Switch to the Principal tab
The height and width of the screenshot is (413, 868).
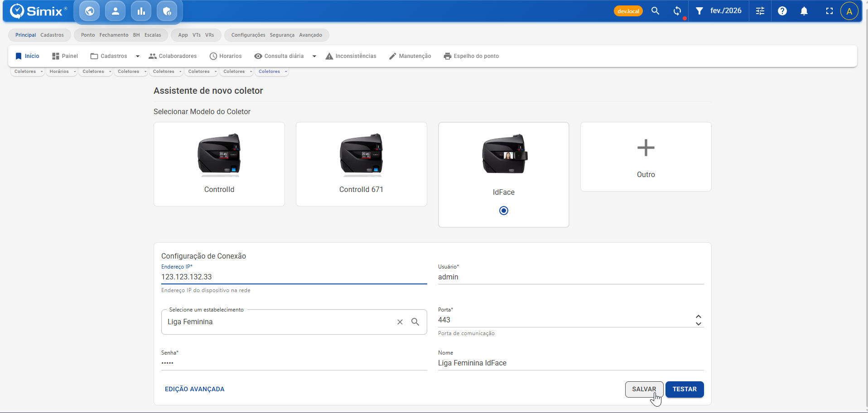click(x=26, y=35)
